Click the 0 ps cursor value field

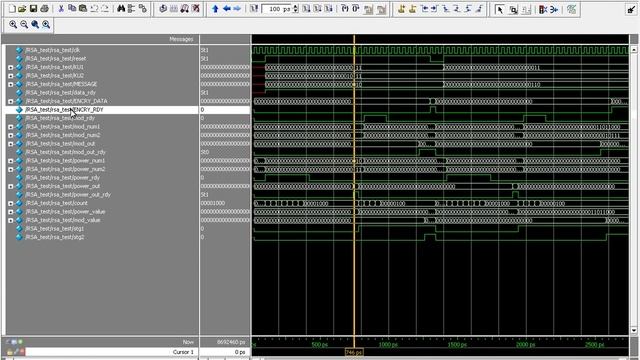(224, 352)
